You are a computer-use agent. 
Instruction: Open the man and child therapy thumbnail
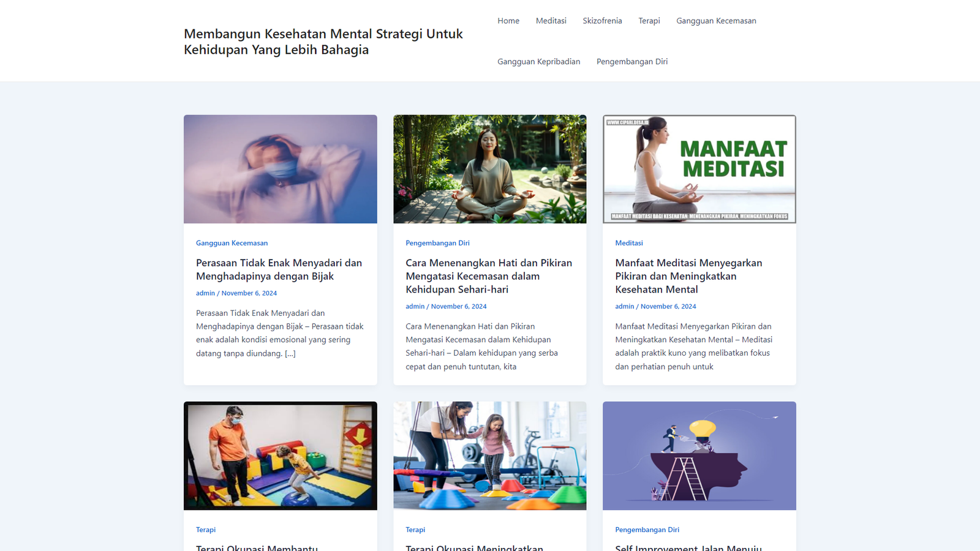pos(281,455)
